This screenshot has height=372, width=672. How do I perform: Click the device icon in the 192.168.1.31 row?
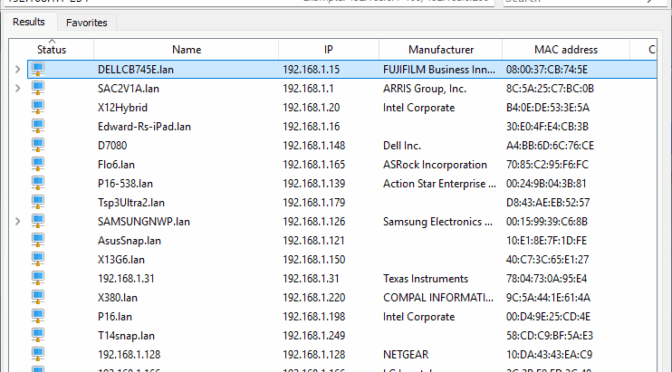[x=38, y=278]
